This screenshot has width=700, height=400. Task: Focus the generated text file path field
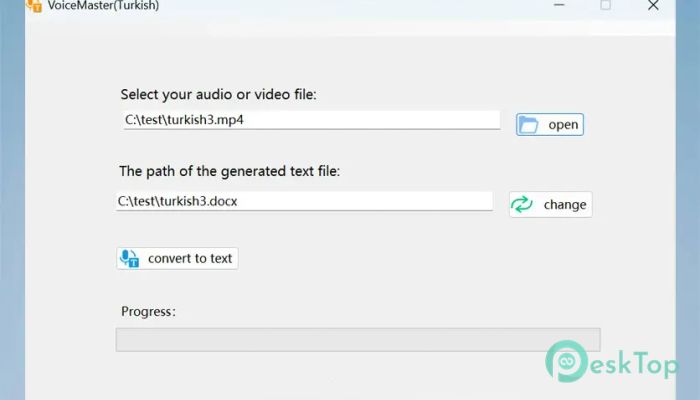[304, 201]
